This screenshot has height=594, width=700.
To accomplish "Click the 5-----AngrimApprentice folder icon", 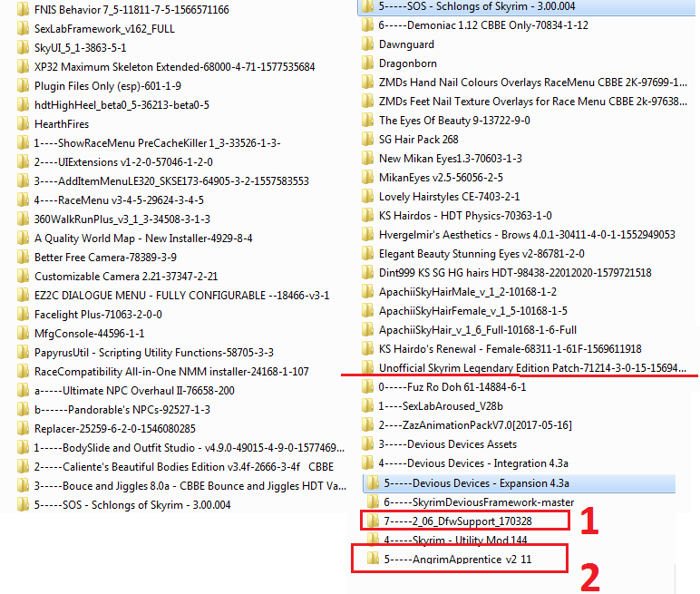I will pyautogui.click(x=373, y=559).
